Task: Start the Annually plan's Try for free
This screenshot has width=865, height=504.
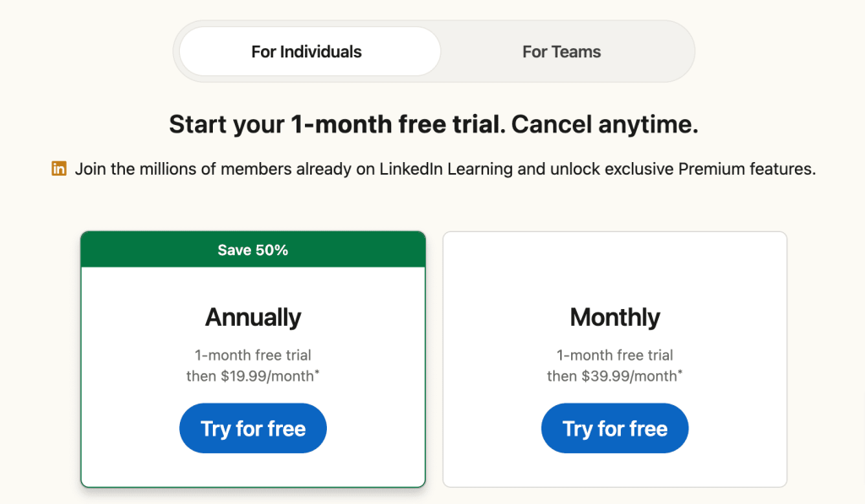Action: (x=253, y=429)
